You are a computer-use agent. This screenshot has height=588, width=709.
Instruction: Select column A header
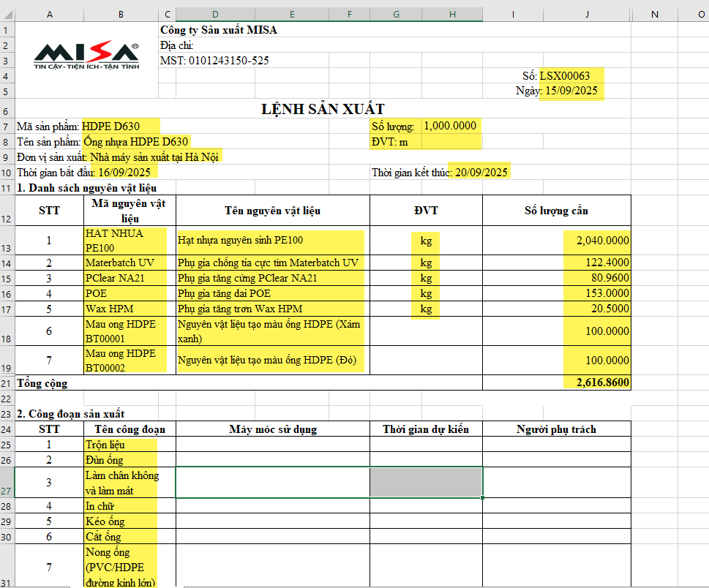click(49, 15)
